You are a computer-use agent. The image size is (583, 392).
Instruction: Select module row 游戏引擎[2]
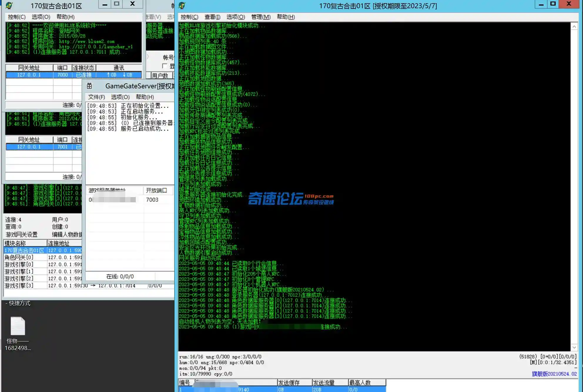click(43, 279)
